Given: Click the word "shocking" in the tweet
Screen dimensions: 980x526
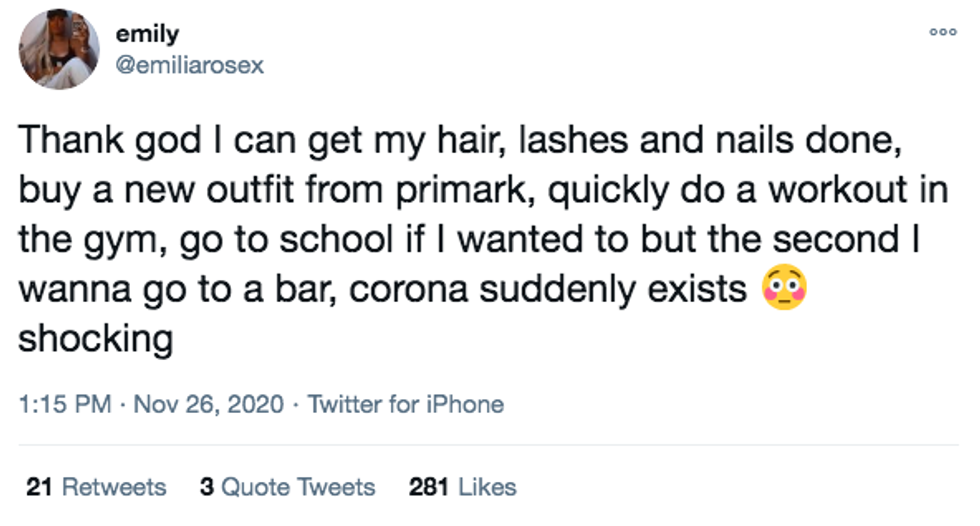Looking at the screenshot, I should [96, 340].
